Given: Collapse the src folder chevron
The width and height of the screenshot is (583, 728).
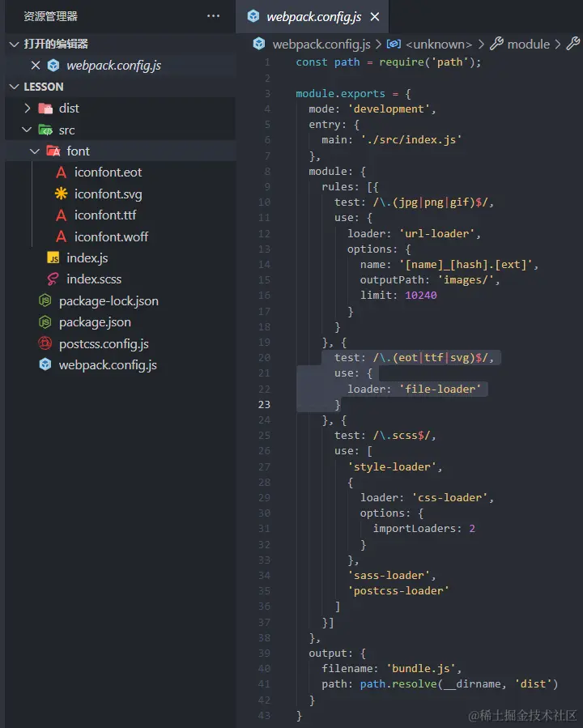Looking at the screenshot, I should click(x=27, y=130).
